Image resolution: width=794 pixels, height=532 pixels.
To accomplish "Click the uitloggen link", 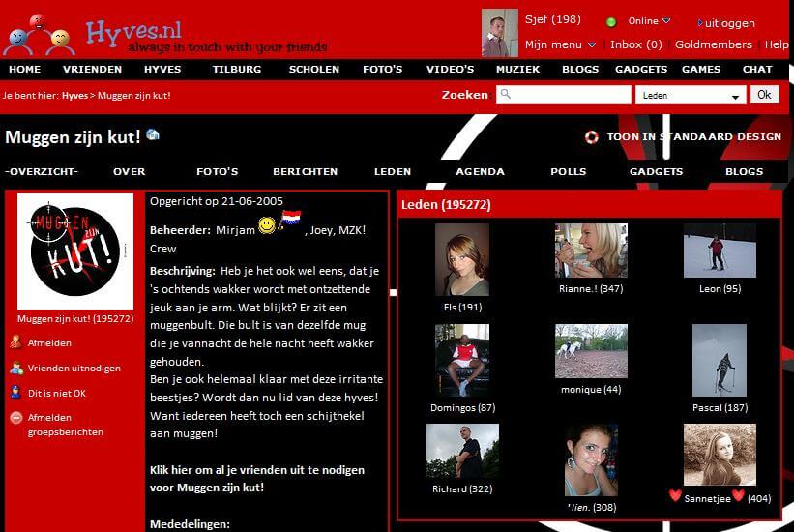I will (x=730, y=23).
